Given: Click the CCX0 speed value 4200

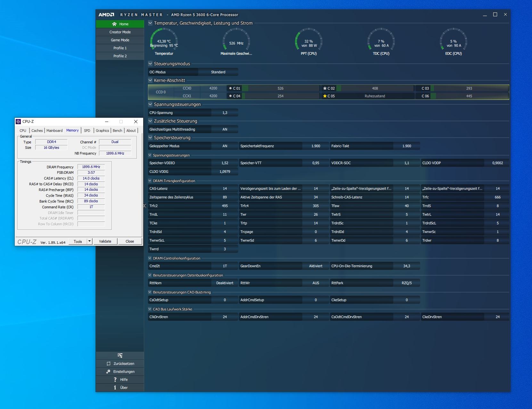Looking at the screenshot, I should pos(213,88).
